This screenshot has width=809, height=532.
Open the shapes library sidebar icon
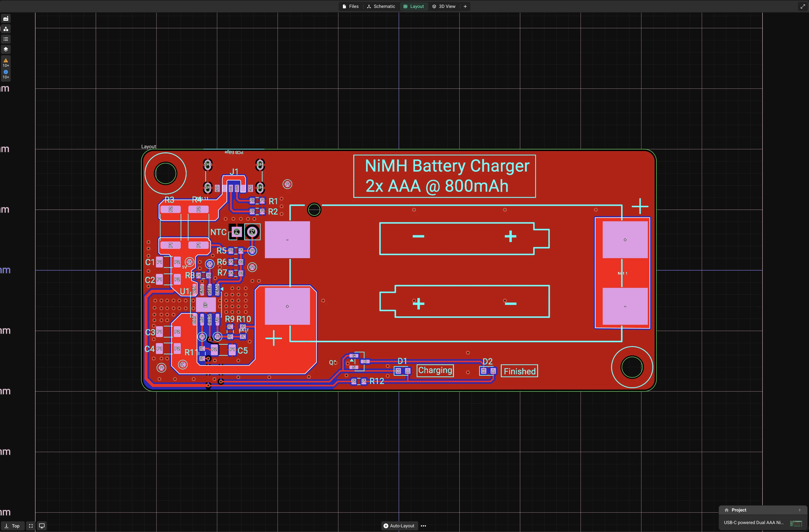click(x=6, y=29)
